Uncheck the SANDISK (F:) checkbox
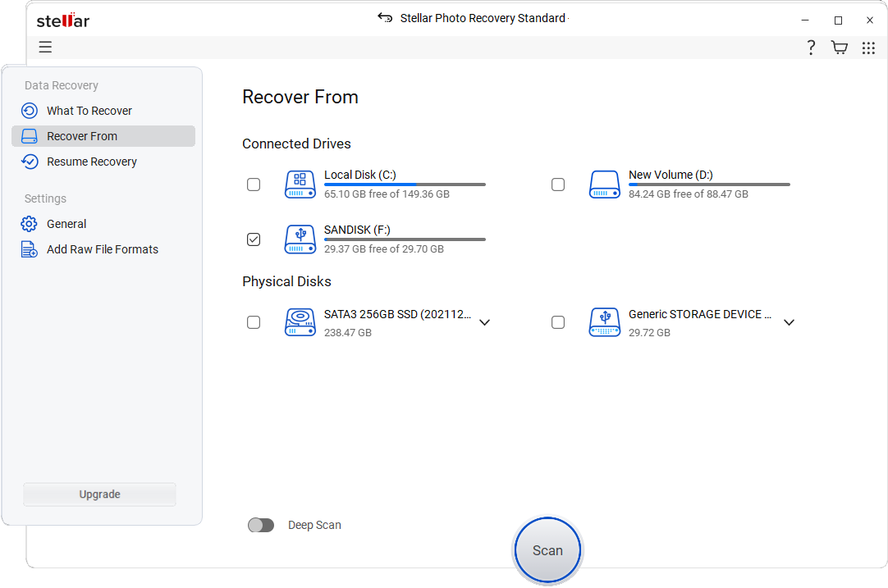The width and height of the screenshot is (888, 588). pyautogui.click(x=254, y=239)
